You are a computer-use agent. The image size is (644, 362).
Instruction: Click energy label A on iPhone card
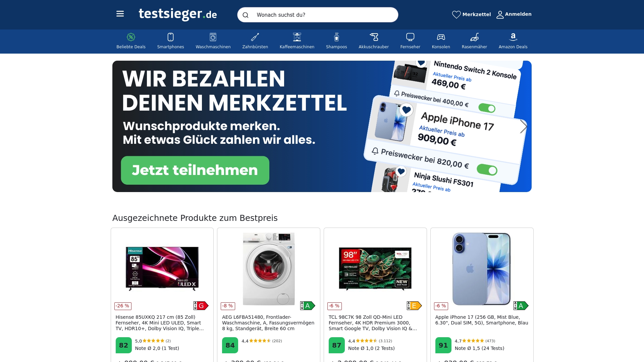pos(521,306)
